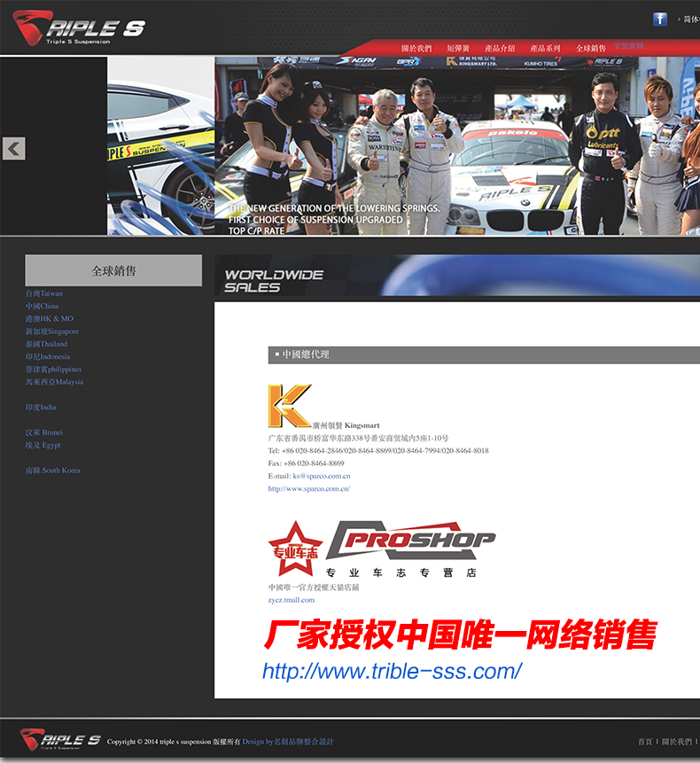The height and width of the screenshot is (763, 700).
Task: Click the 全球銷售 sidebar heading
Action: [x=113, y=270]
